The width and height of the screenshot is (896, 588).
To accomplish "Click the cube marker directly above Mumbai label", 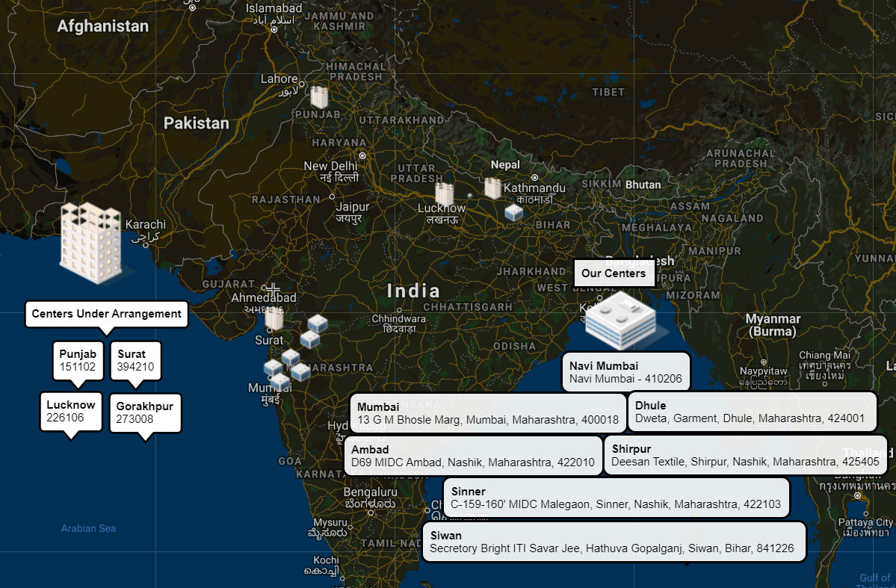I will coord(279,381).
